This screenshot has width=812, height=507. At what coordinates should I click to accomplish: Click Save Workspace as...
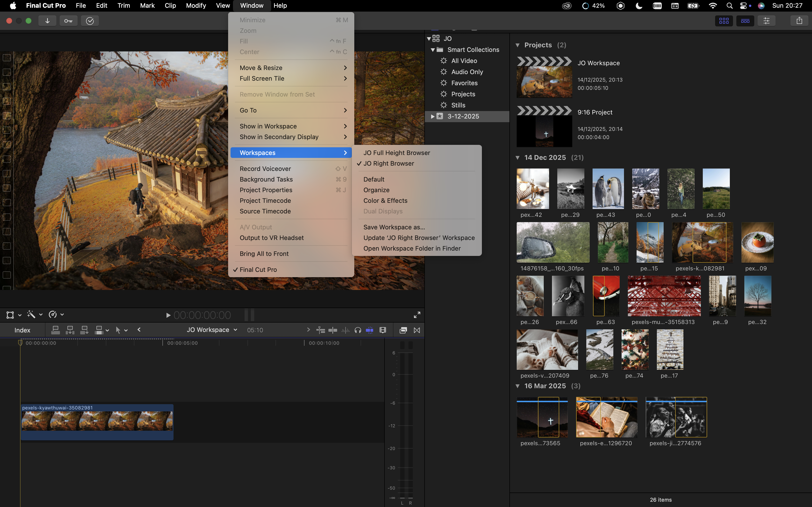click(x=394, y=227)
